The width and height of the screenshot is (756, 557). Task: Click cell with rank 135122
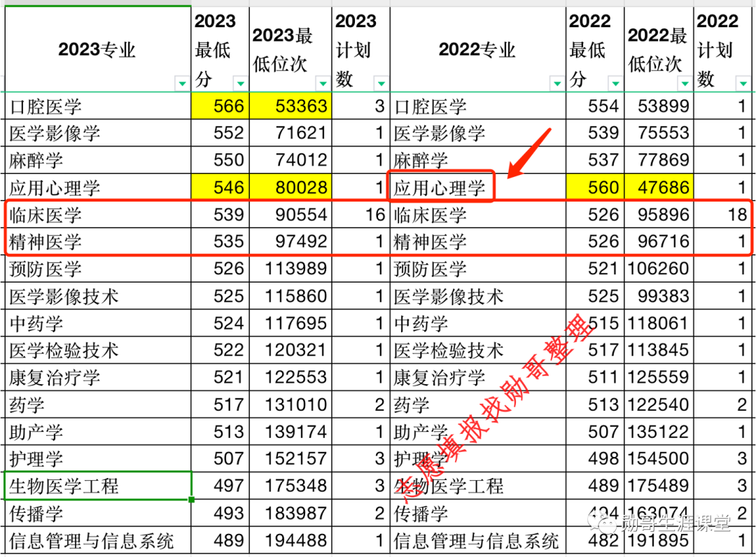[x=659, y=431]
